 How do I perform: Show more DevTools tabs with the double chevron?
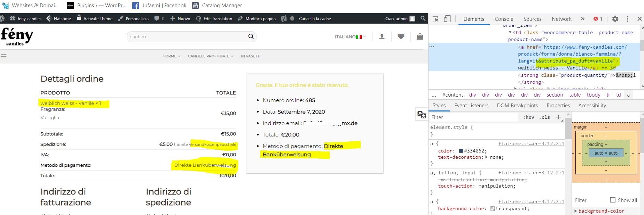click(582, 19)
